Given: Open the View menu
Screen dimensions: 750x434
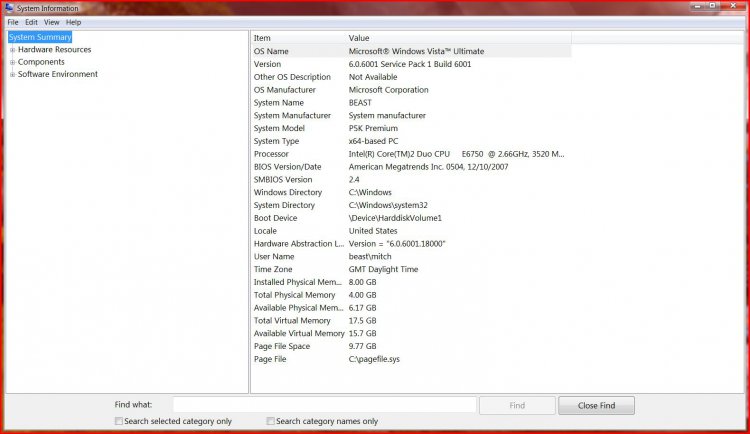Looking at the screenshot, I should 52,22.
